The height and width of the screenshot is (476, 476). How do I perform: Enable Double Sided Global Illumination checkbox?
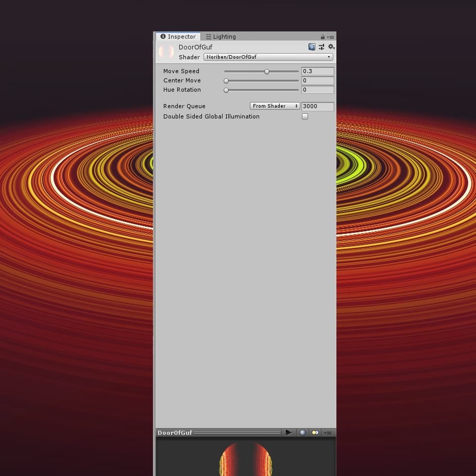pyautogui.click(x=305, y=116)
